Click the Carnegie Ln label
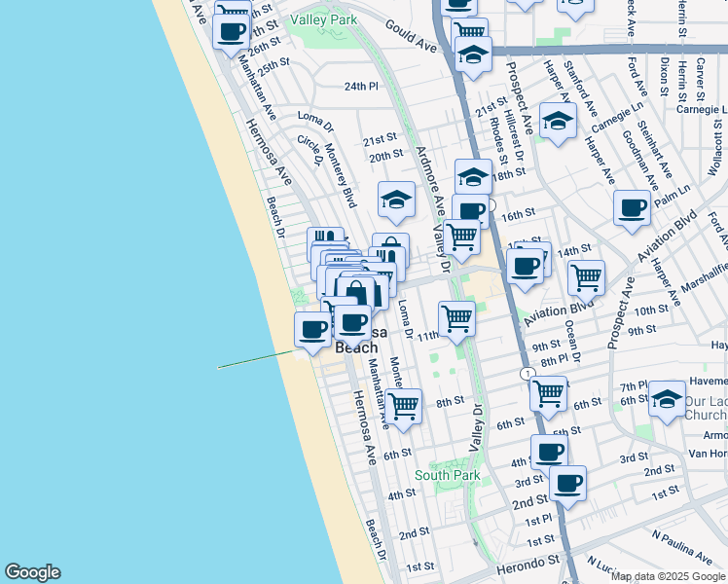Screen dimensions: 728x584 pos(617,117)
